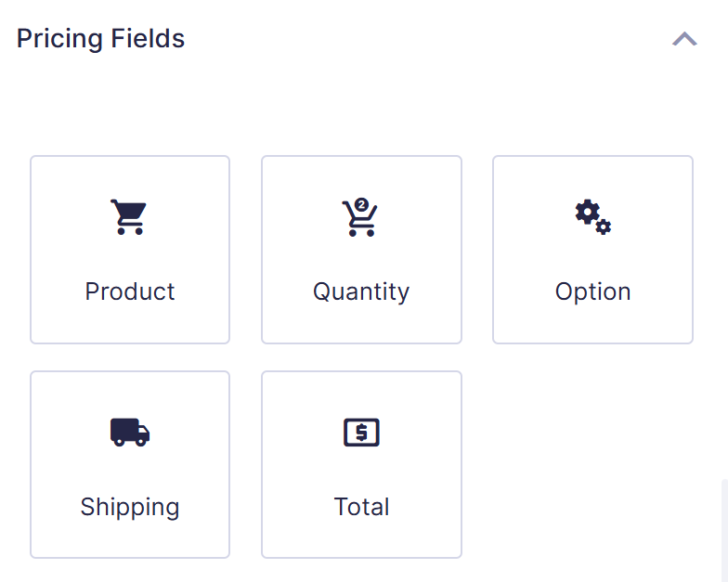The width and height of the screenshot is (728, 582).
Task: Click the Total text label
Action: coord(361,507)
